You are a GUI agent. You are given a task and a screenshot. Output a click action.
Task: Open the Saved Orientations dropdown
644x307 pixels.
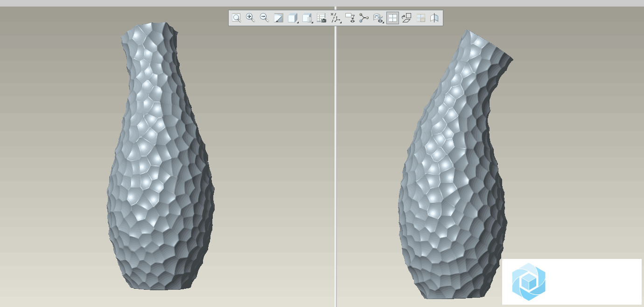(307, 18)
